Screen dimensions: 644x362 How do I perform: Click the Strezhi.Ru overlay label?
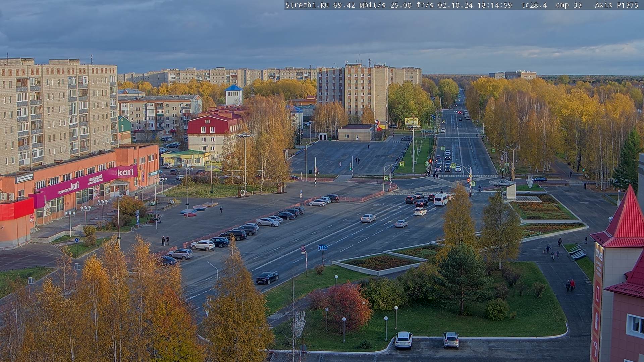307,5
